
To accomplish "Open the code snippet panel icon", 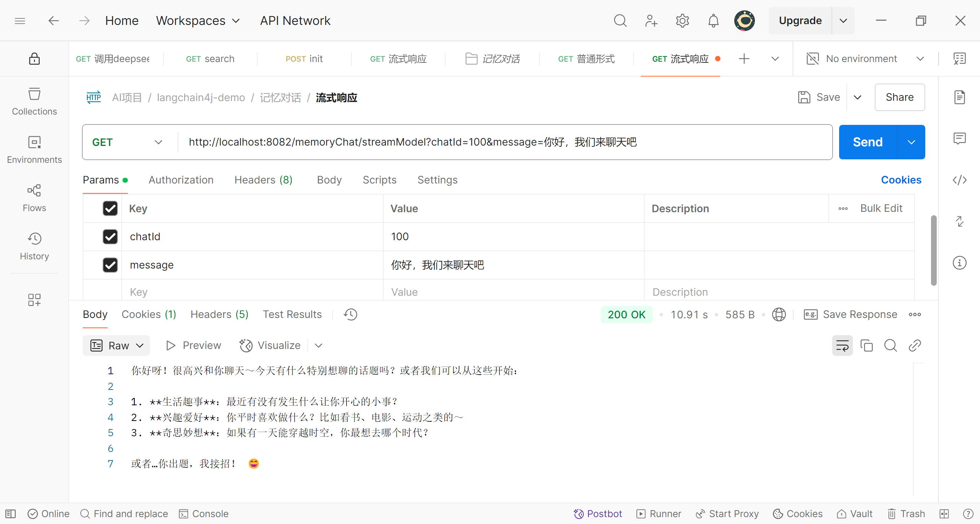I will pos(959,180).
